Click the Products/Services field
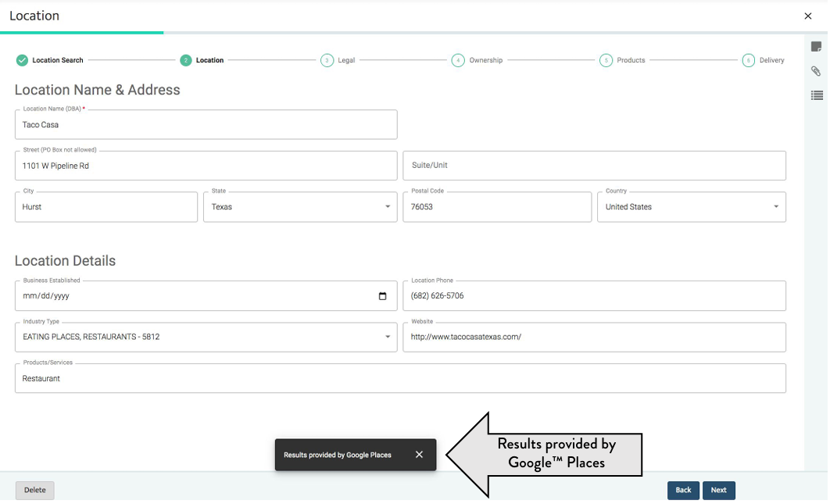 coord(400,378)
